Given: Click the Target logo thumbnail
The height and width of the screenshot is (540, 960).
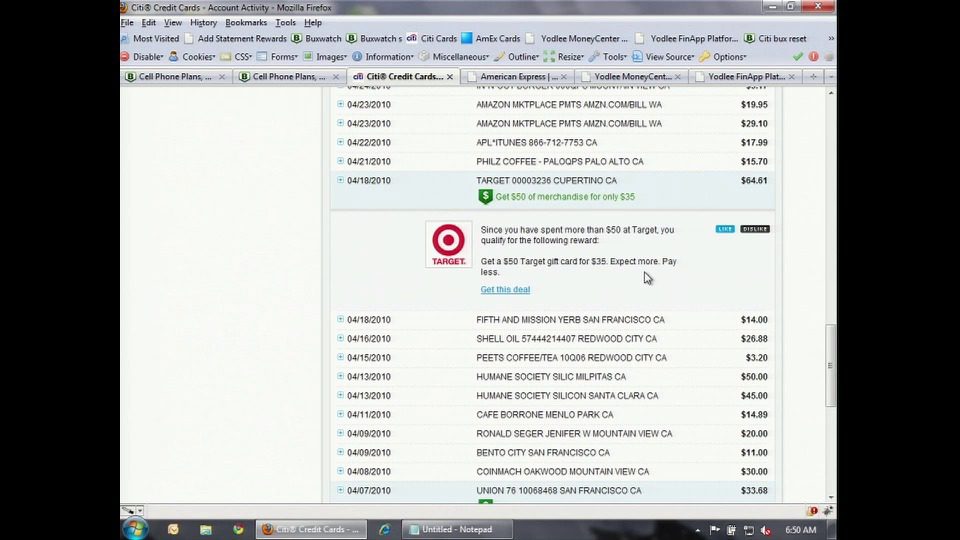Looking at the screenshot, I should pos(449,244).
